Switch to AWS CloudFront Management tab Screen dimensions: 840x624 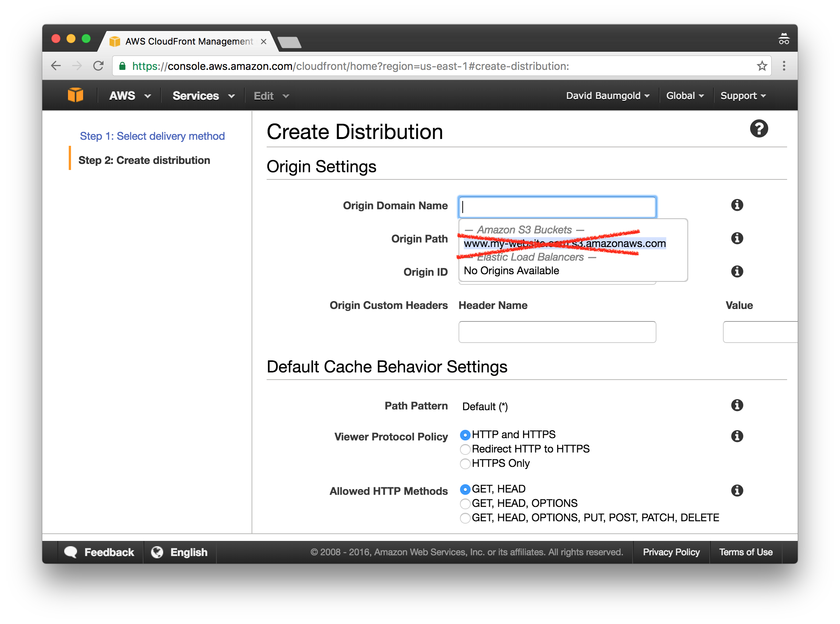(x=188, y=42)
